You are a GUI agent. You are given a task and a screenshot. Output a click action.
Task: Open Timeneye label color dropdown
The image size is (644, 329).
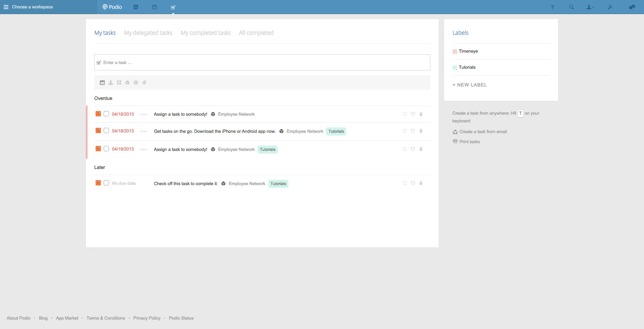click(x=455, y=52)
